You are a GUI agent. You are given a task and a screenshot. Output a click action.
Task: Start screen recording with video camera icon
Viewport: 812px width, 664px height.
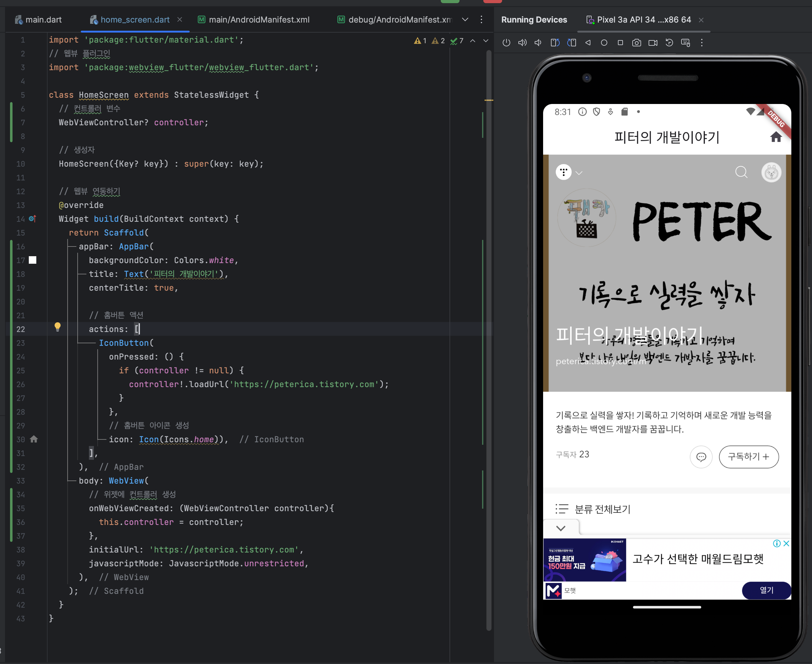coord(653,43)
